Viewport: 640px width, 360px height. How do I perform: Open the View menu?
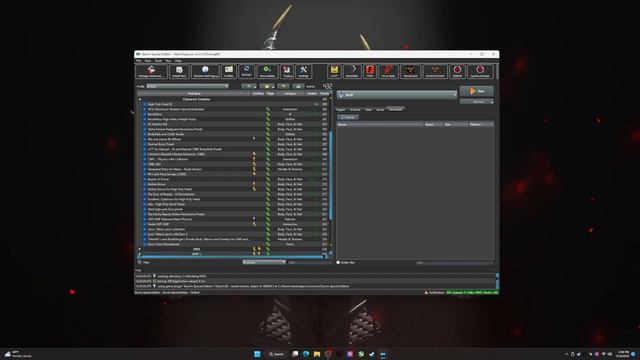coord(148,61)
